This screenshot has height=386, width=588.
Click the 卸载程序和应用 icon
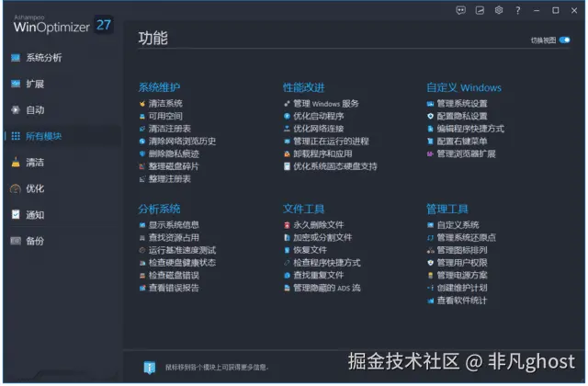pyautogui.click(x=287, y=153)
